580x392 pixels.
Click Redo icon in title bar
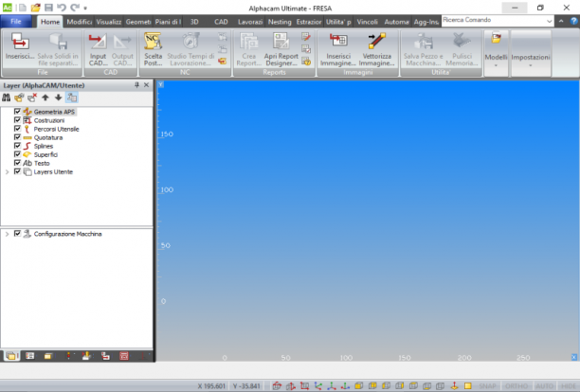tap(75, 8)
